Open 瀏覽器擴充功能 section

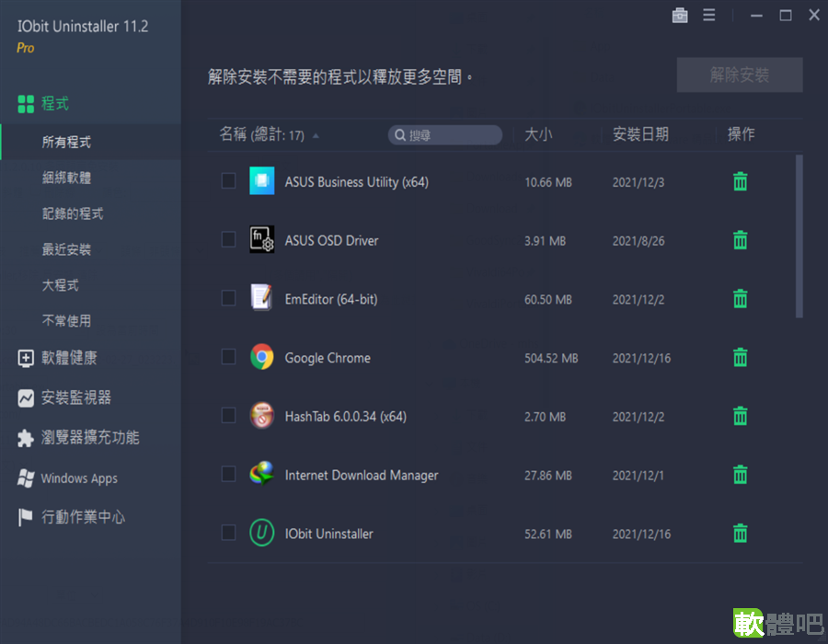90,438
